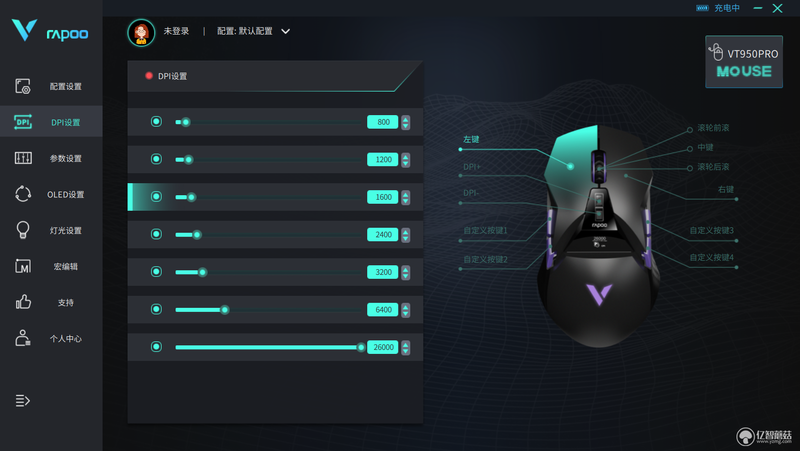The image size is (800, 451).
Task: Click the stepper arrows beside 26000
Action: click(406, 347)
